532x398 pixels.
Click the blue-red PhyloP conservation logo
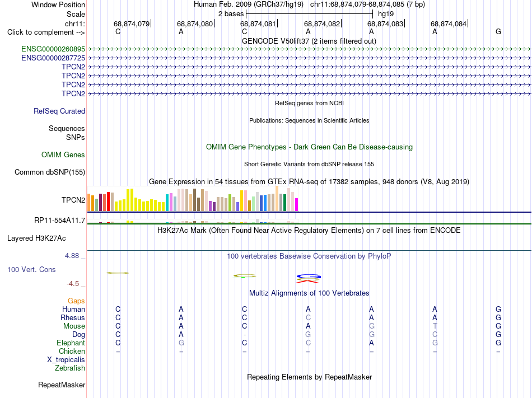pyautogui.click(x=309, y=278)
